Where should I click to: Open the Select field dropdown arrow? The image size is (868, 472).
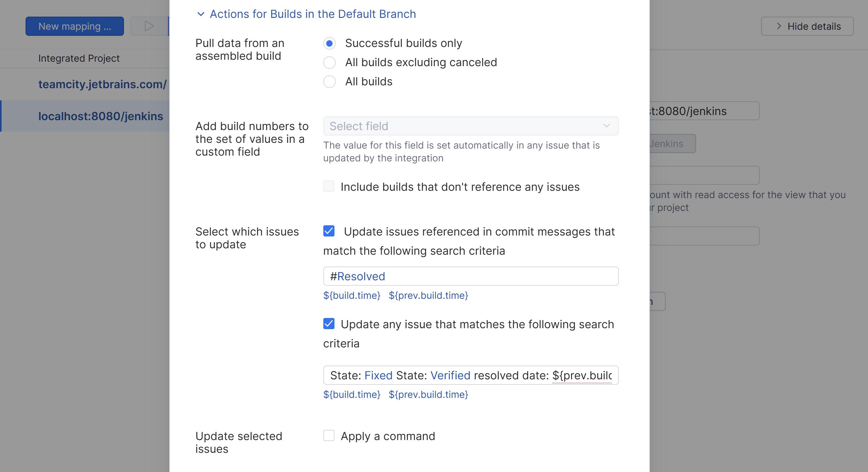[x=607, y=126]
